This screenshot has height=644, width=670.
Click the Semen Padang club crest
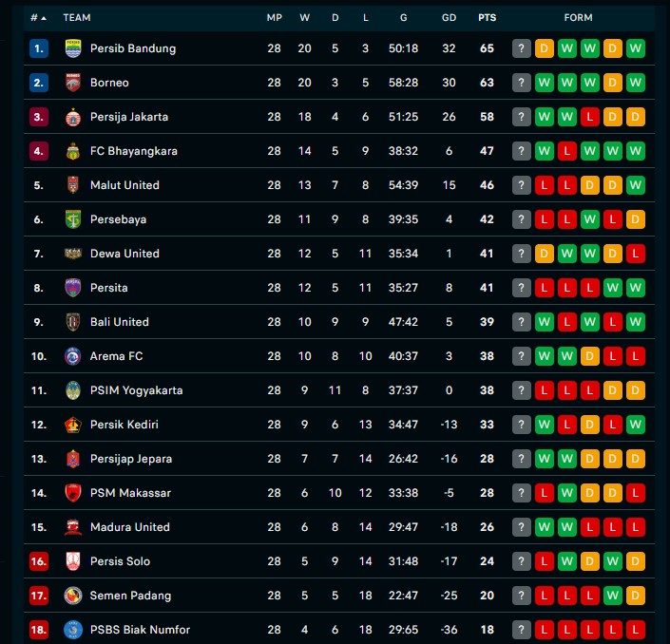73,596
